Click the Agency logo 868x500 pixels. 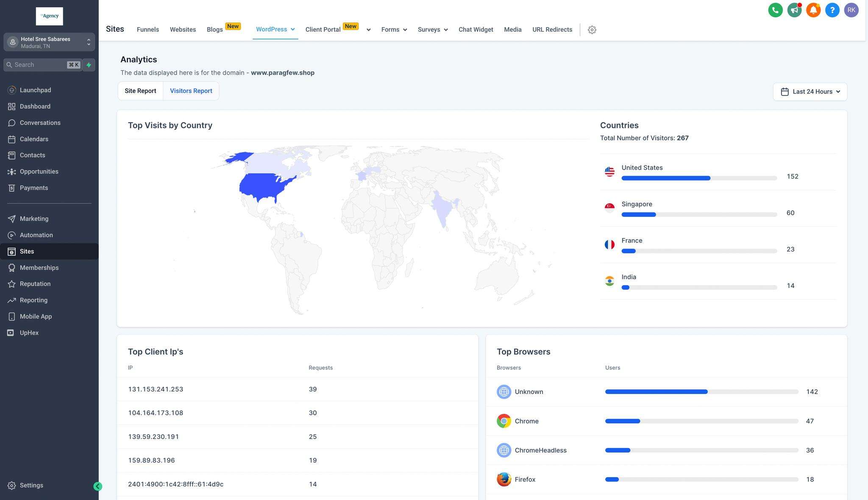coord(50,16)
